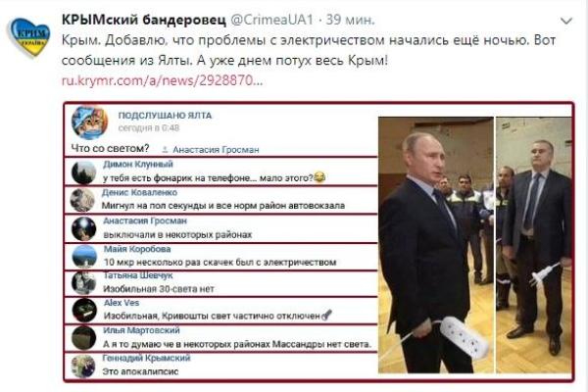Click the Подслушано Ялта cat avatar

[x=89, y=122]
